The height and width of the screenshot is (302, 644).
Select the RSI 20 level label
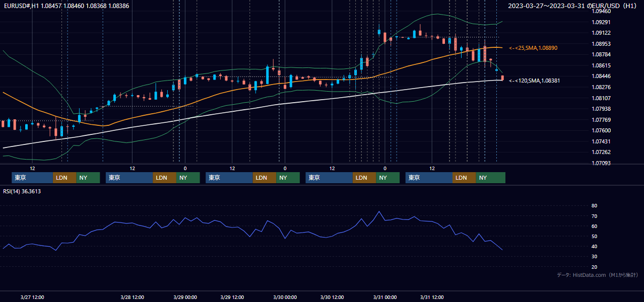tap(594, 267)
